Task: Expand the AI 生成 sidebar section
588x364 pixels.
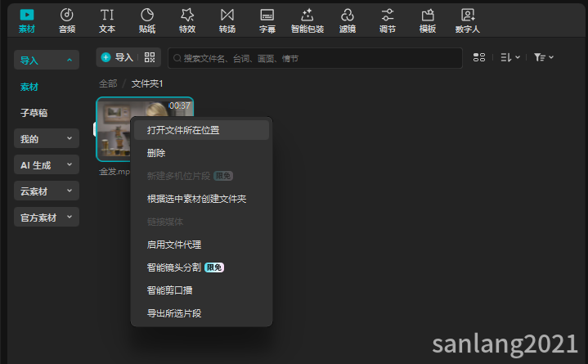Action: 47,165
